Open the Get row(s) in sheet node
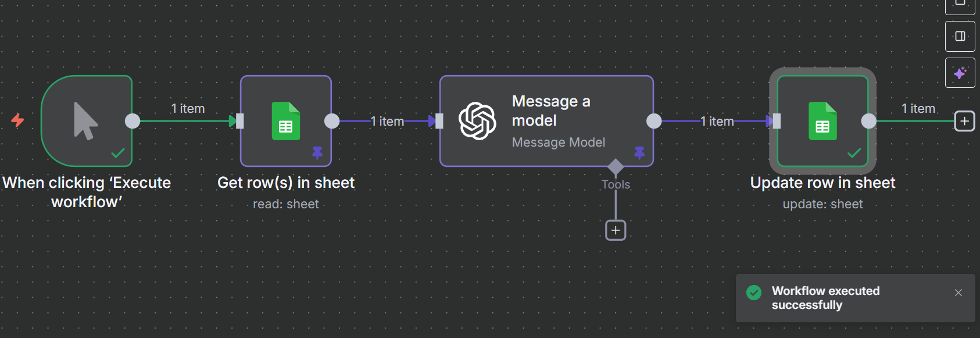 [x=286, y=121]
